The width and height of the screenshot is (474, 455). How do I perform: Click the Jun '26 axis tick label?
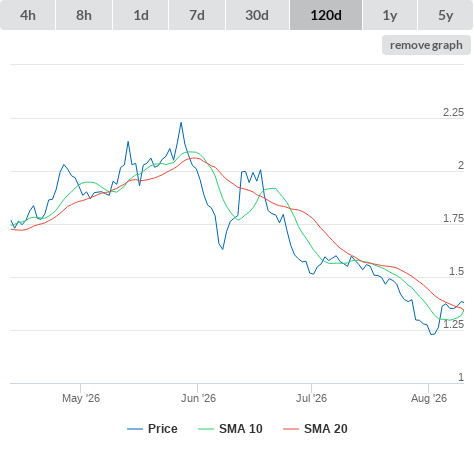click(198, 398)
